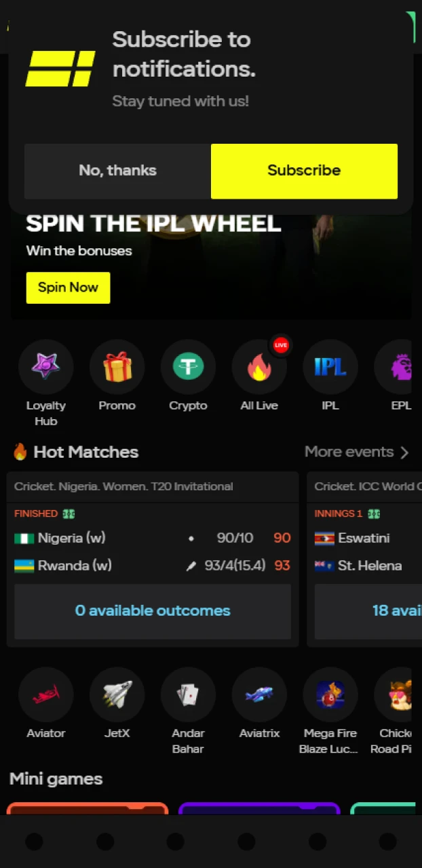Launch the Aviatrix plane icon

[x=259, y=694]
